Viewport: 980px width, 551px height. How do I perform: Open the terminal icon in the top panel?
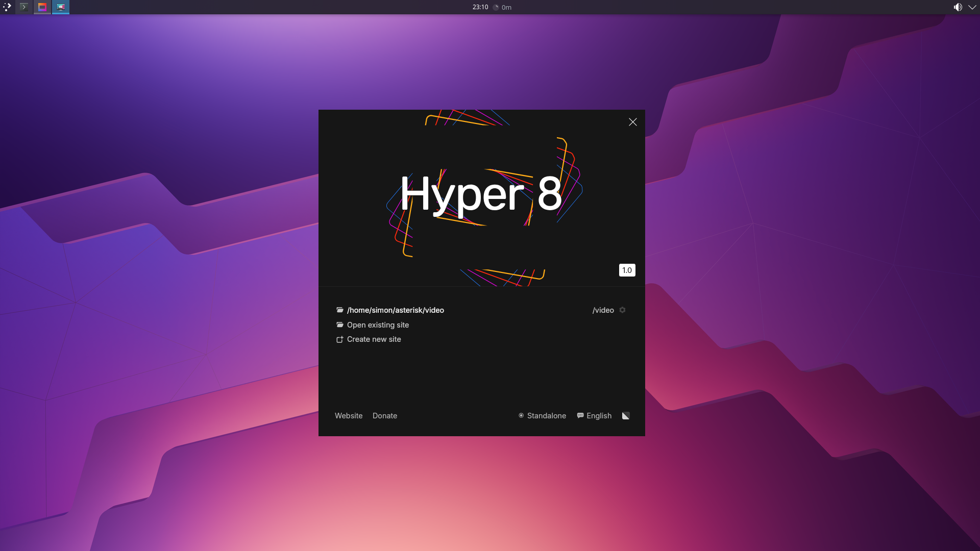tap(24, 7)
